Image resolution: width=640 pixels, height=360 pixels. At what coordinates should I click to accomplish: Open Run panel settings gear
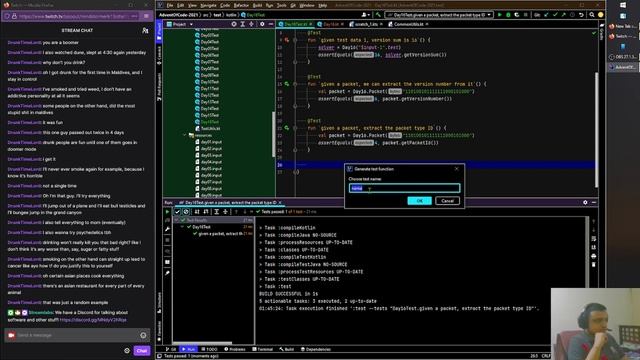point(585,202)
